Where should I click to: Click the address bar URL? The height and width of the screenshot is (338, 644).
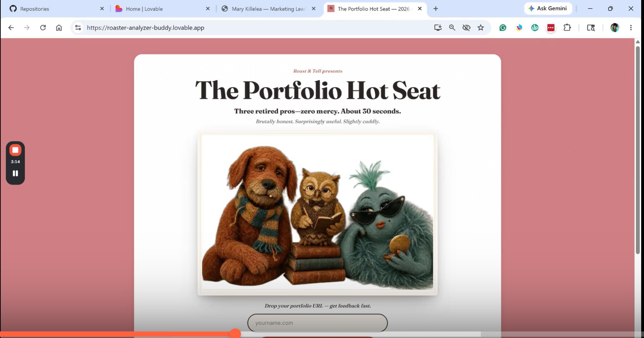[145, 28]
